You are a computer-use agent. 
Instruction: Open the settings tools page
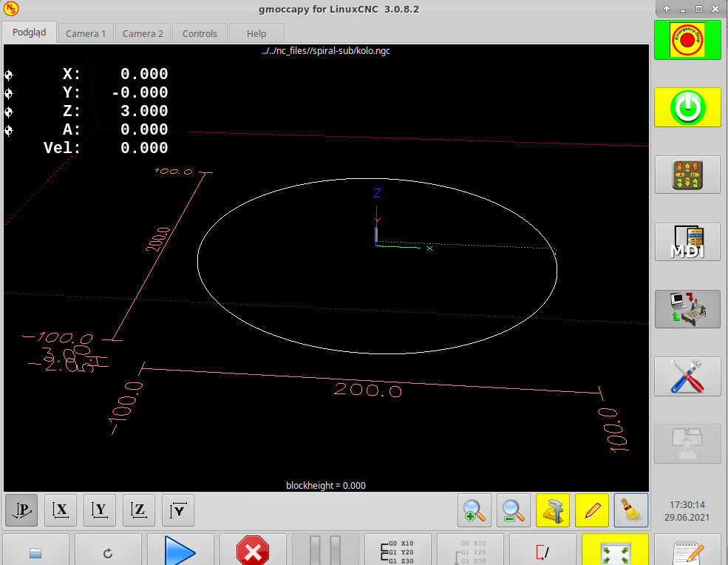[687, 376]
